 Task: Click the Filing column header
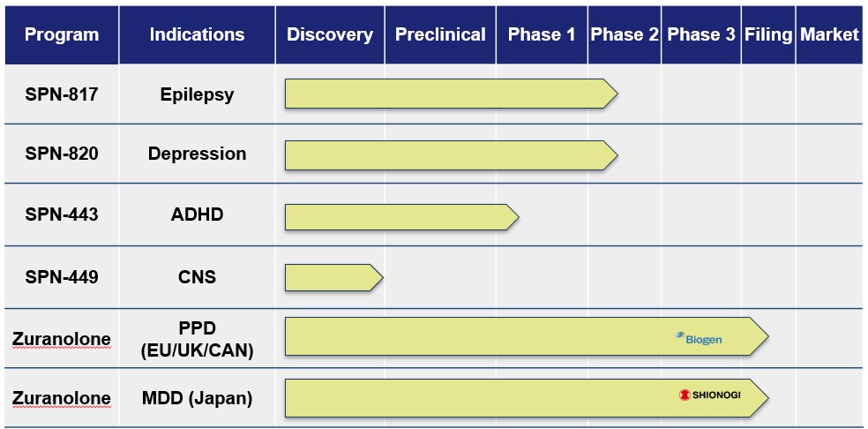pos(768,35)
